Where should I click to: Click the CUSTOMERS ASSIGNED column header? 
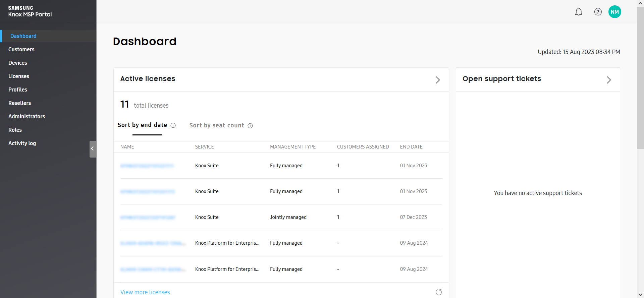(x=363, y=147)
